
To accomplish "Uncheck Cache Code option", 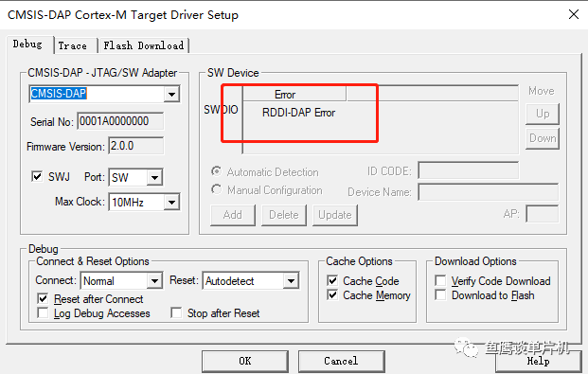I will point(332,280).
